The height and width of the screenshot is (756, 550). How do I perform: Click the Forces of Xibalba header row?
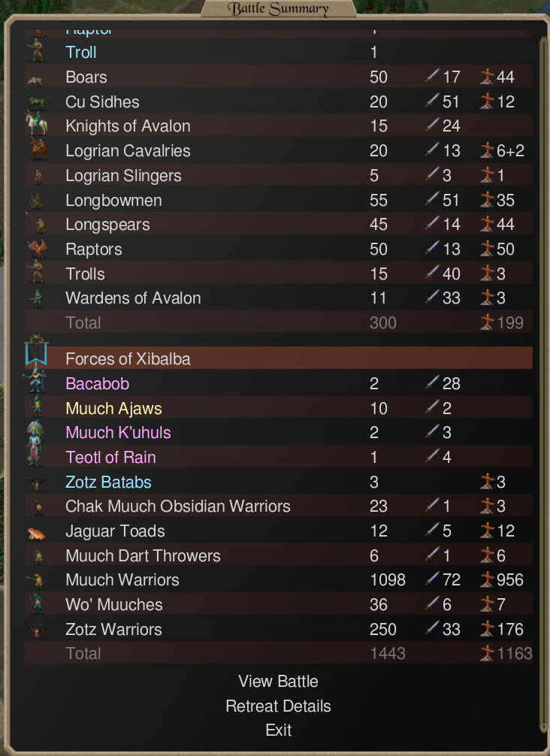(x=279, y=358)
